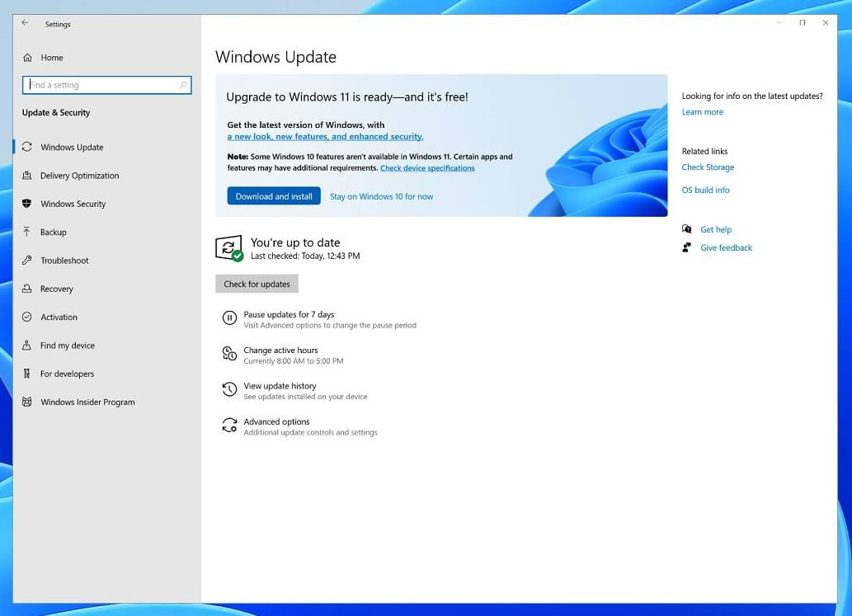The height and width of the screenshot is (616, 852).
Task: Open the Backup section
Action: point(54,232)
